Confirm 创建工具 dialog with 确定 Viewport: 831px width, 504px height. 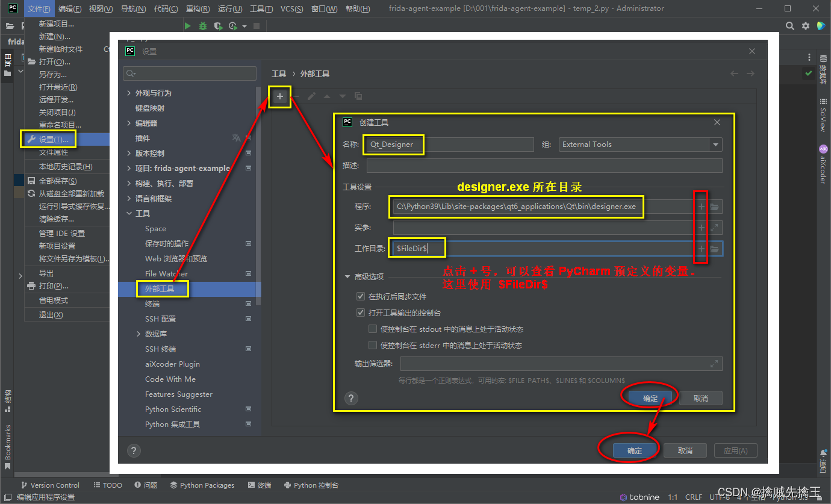coord(650,398)
